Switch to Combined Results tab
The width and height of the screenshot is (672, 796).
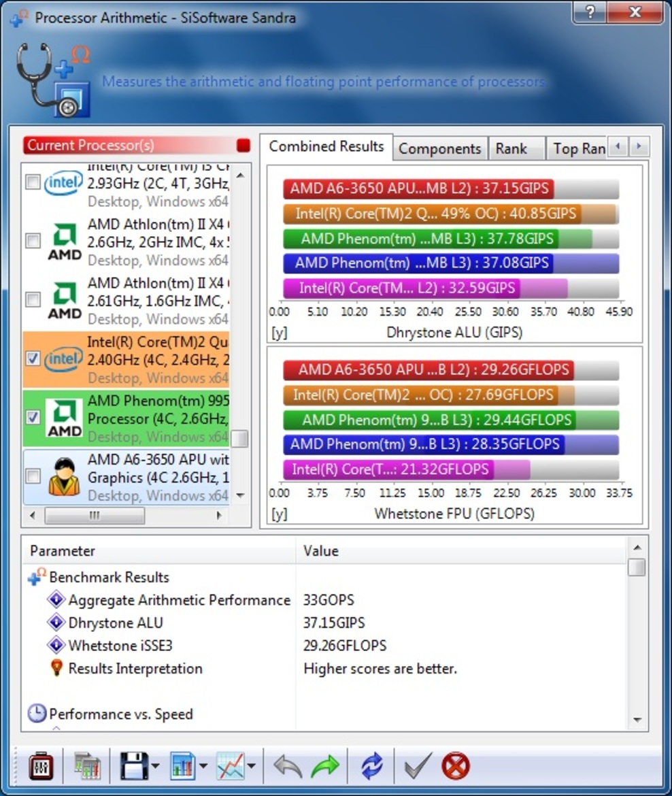pyautogui.click(x=326, y=147)
